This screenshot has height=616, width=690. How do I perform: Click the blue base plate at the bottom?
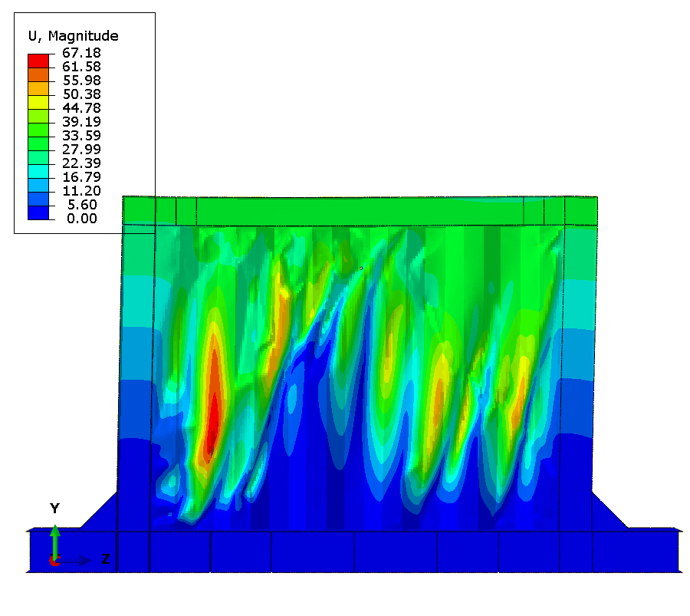353,552
